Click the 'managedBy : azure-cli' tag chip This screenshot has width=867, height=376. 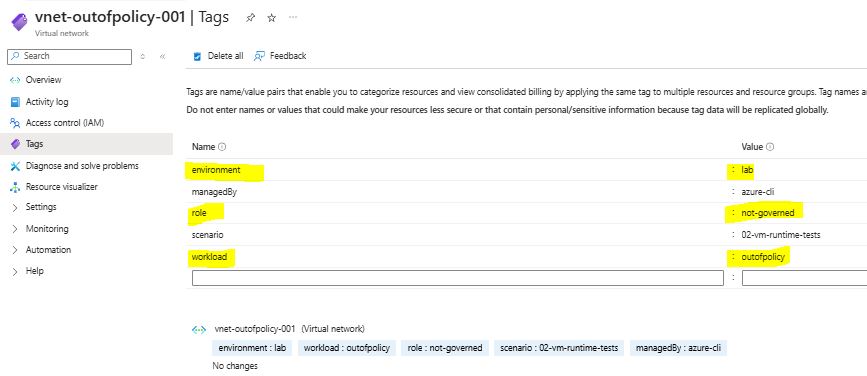(x=678, y=348)
